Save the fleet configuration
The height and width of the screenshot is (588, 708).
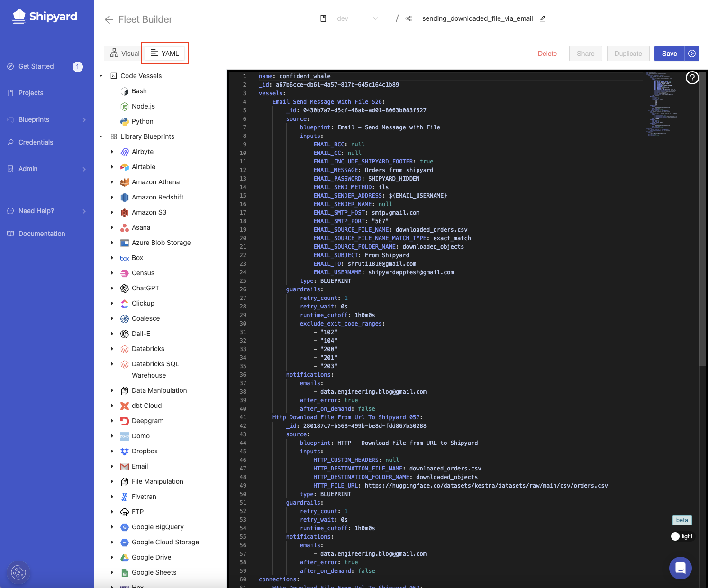coord(669,54)
